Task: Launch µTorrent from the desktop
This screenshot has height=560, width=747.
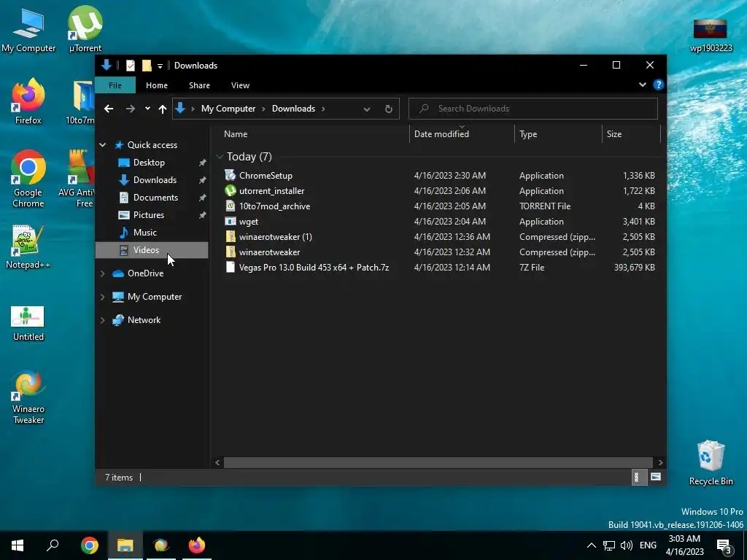Action: coord(85,30)
